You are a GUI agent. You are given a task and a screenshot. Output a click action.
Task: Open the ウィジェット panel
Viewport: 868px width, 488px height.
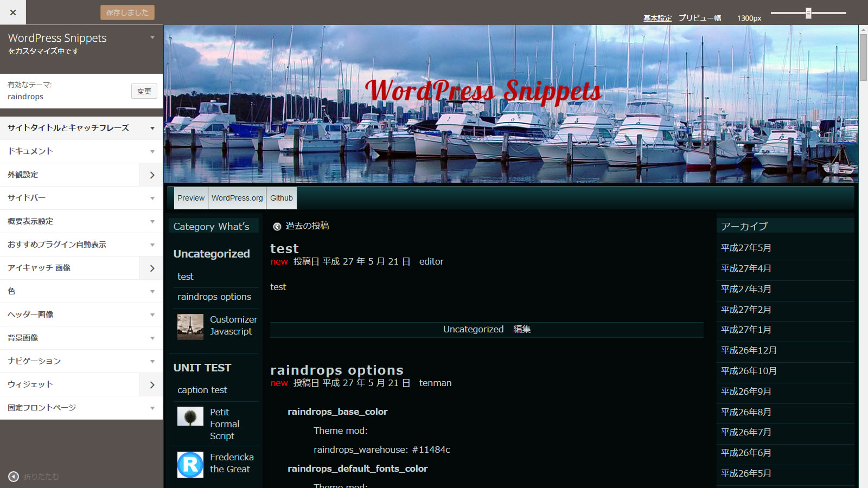[x=81, y=384]
